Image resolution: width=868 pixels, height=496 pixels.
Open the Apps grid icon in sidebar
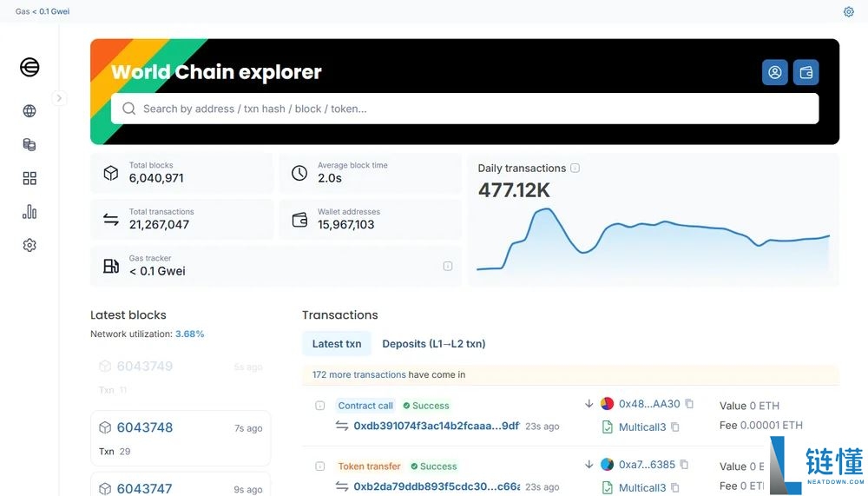(30, 178)
